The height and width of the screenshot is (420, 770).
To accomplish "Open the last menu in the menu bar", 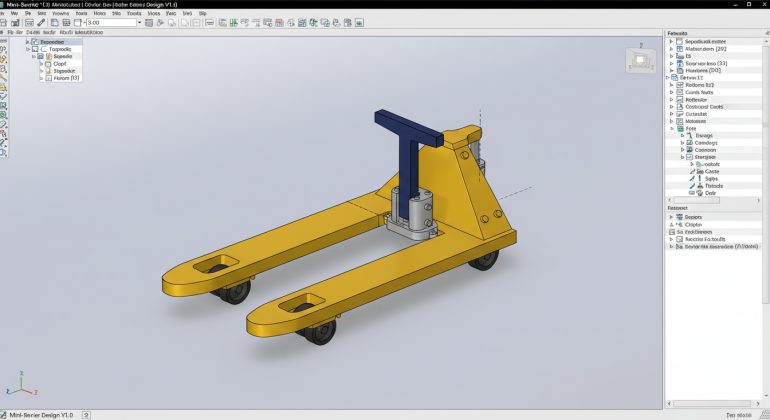I will point(202,13).
